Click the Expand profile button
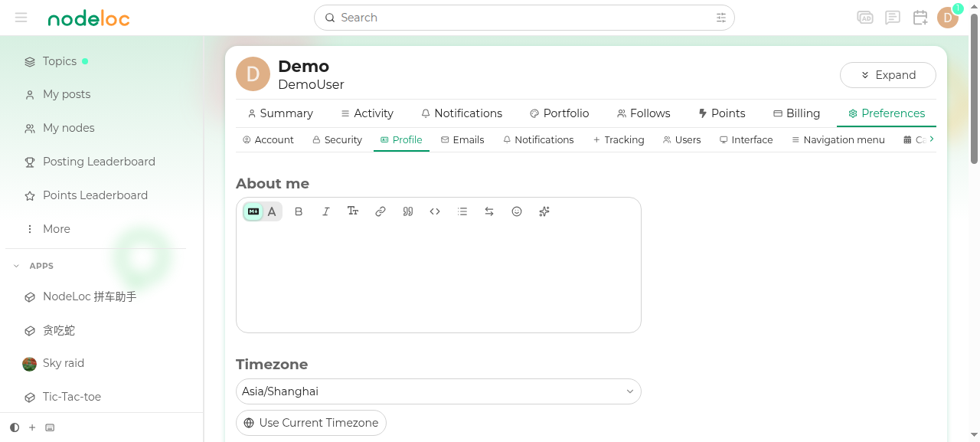Viewport: 980px width, 442px height. pyautogui.click(x=888, y=75)
